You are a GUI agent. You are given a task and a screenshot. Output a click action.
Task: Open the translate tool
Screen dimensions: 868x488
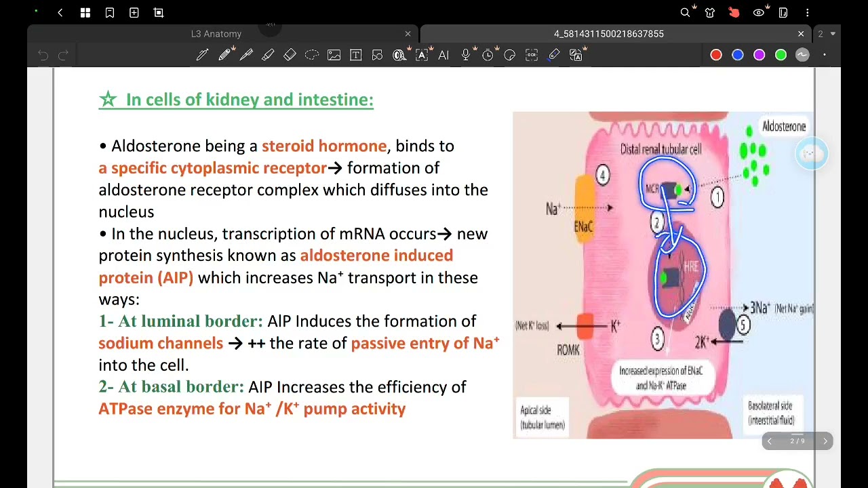576,55
